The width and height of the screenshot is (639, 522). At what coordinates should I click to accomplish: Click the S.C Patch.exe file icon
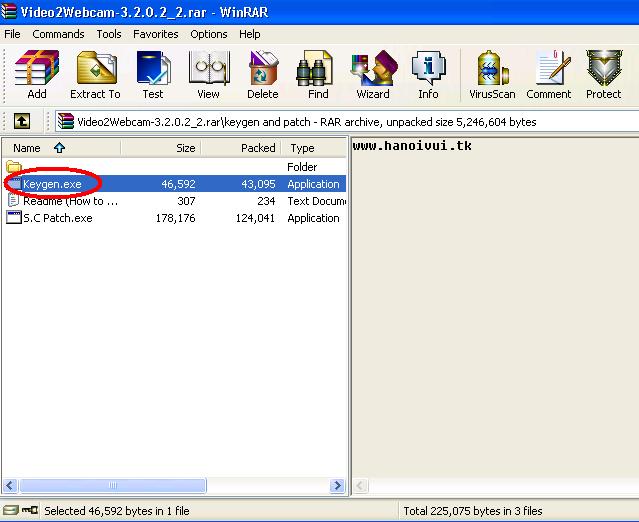13,218
